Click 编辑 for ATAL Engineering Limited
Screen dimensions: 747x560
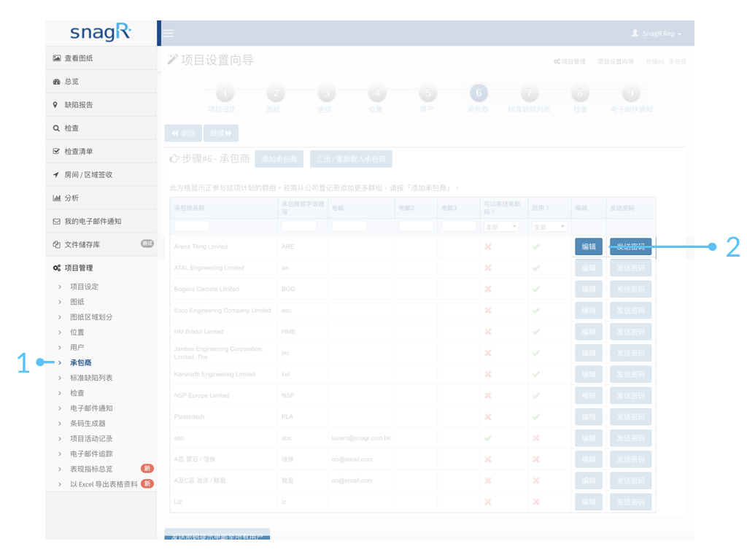click(x=589, y=268)
